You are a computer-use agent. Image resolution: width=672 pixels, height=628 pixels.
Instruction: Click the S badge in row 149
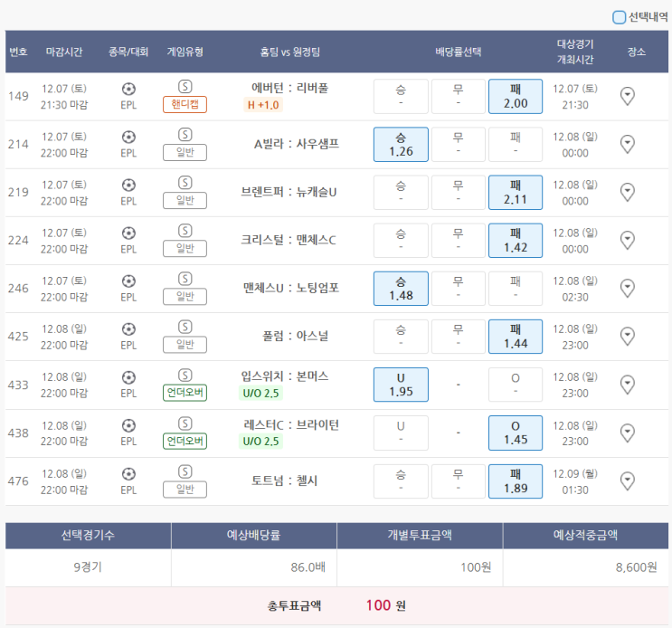(x=185, y=87)
